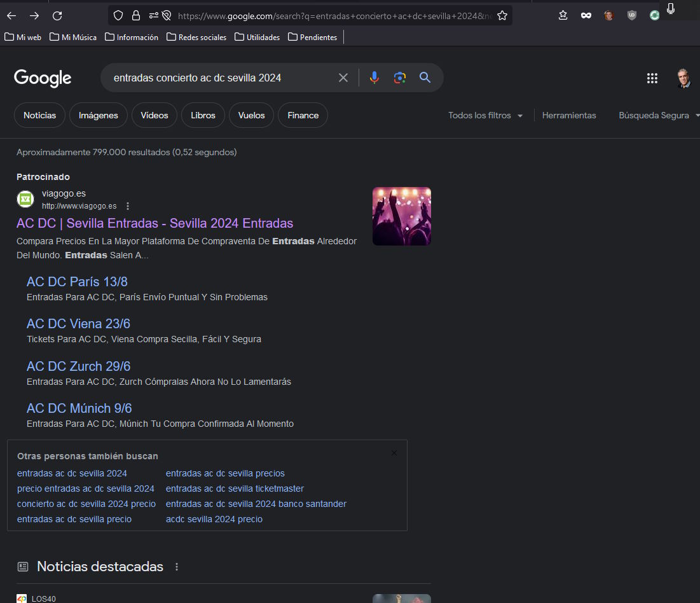Viewport: 700px width, 603px height.
Task: Click 'entradas ac dc sevilla ticketmaster' suggestion
Action: point(235,489)
